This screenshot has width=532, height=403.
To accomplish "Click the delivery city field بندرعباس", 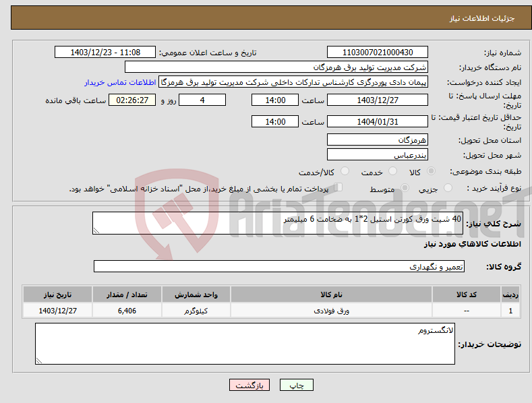I will point(378,155).
